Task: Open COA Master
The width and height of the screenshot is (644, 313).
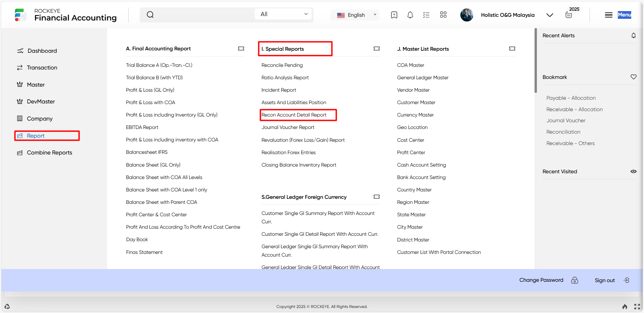Action: 411,65
